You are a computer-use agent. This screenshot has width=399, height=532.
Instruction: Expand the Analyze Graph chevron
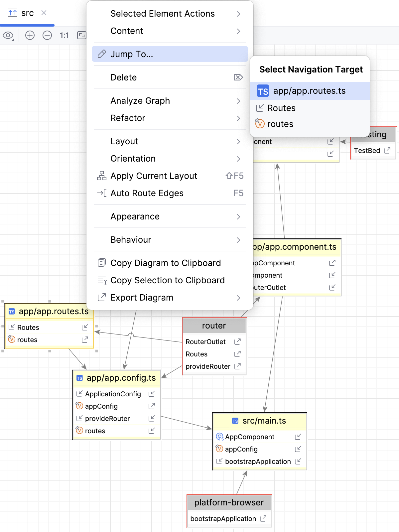click(x=238, y=101)
